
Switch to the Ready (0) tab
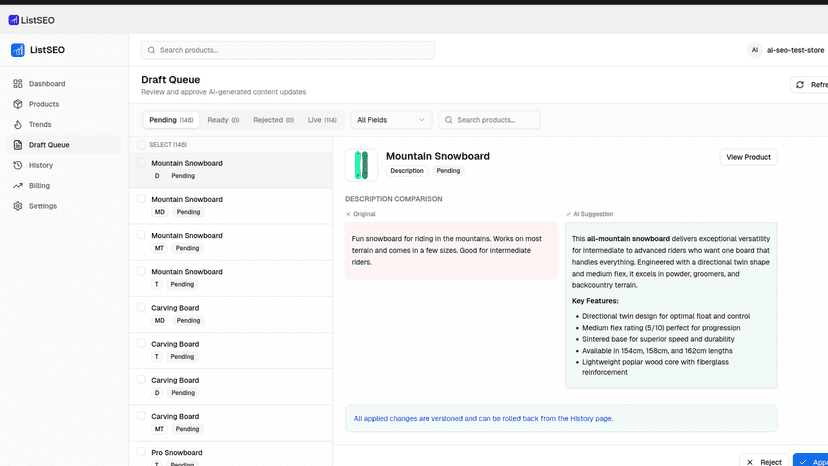pyautogui.click(x=223, y=120)
